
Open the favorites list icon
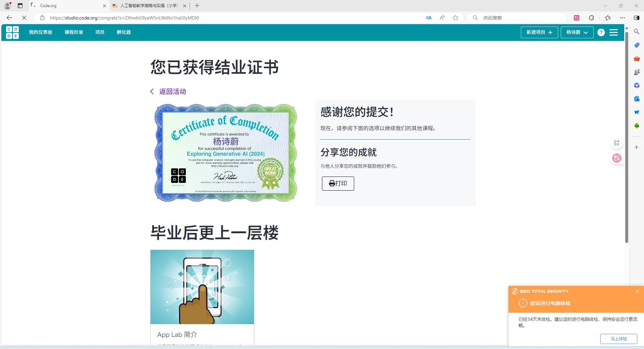(x=608, y=18)
